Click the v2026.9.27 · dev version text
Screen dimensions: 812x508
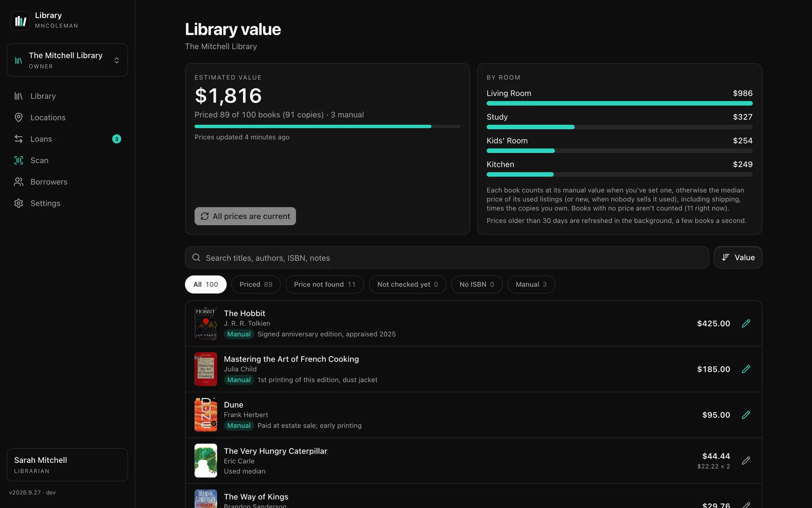pyautogui.click(x=32, y=493)
